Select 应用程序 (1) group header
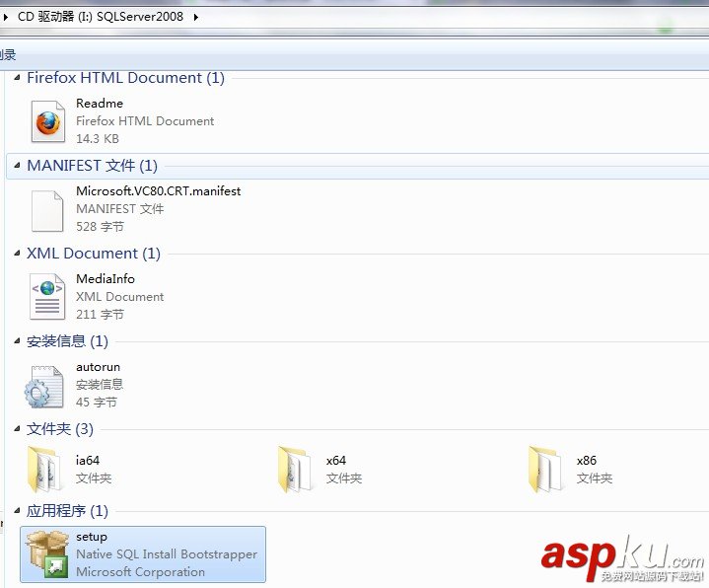709x588 pixels. coord(67,511)
